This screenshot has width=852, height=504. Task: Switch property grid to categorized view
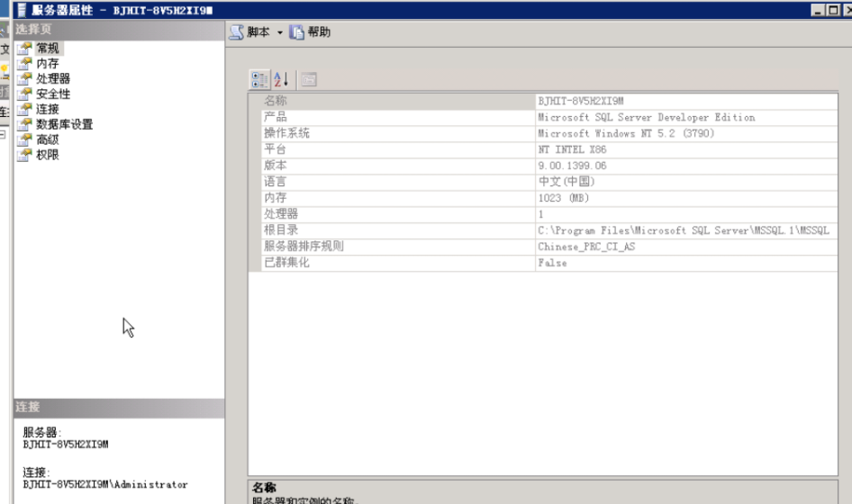259,80
